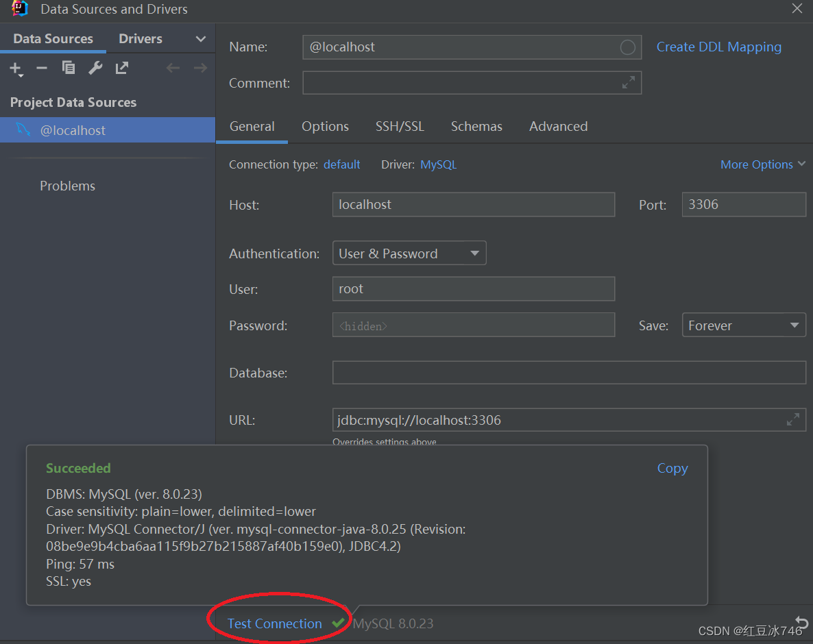Add a new data source with plus icon
The image size is (813, 644).
tap(16, 69)
